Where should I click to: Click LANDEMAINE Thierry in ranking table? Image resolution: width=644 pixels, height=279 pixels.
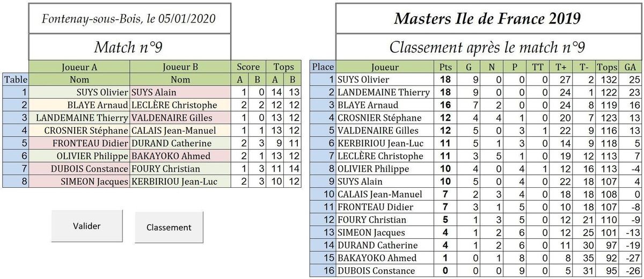pyautogui.click(x=384, y=92)
